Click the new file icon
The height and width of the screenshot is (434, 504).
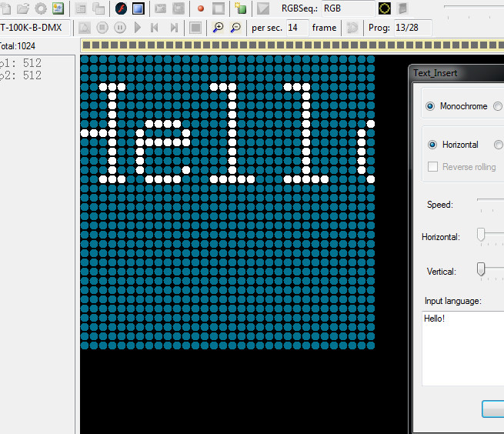pos(5,8)
